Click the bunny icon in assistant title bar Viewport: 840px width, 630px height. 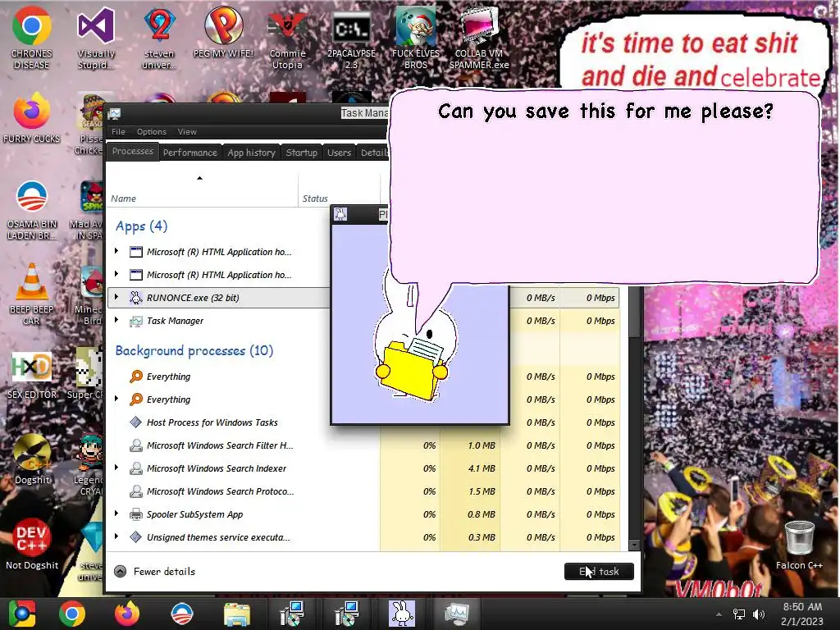tap(340, 214)
